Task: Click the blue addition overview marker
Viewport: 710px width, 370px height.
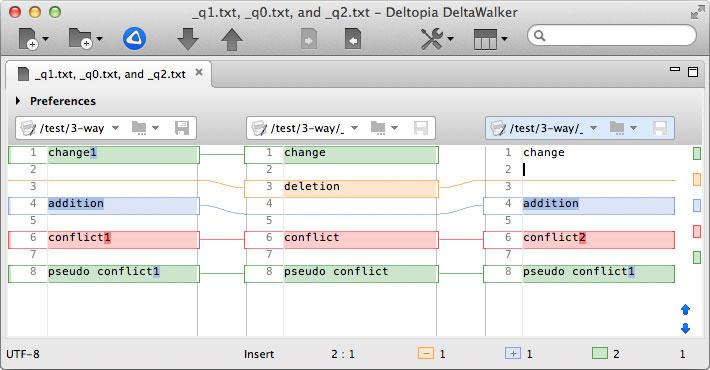Action: click(697, 206)
